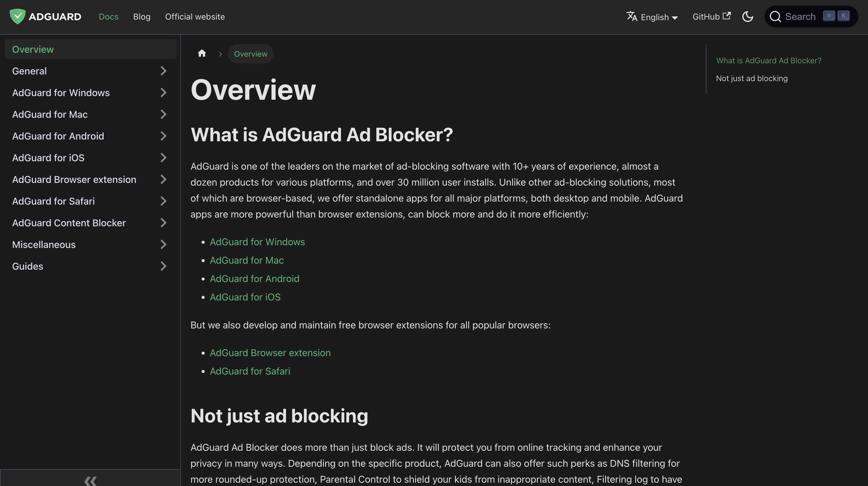Expand AdGuard for Mac sidebar chevron
The height and width of the screenshot is (486, 868).
163,114
